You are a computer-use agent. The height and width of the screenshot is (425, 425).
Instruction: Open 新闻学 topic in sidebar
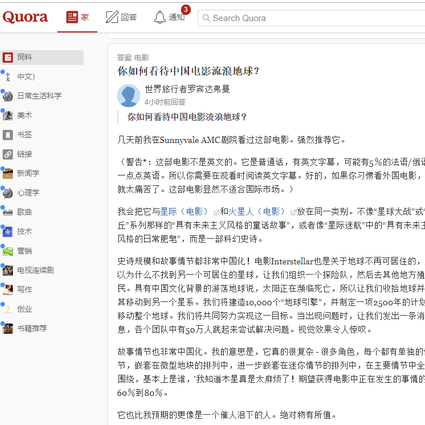click(28, 173)
